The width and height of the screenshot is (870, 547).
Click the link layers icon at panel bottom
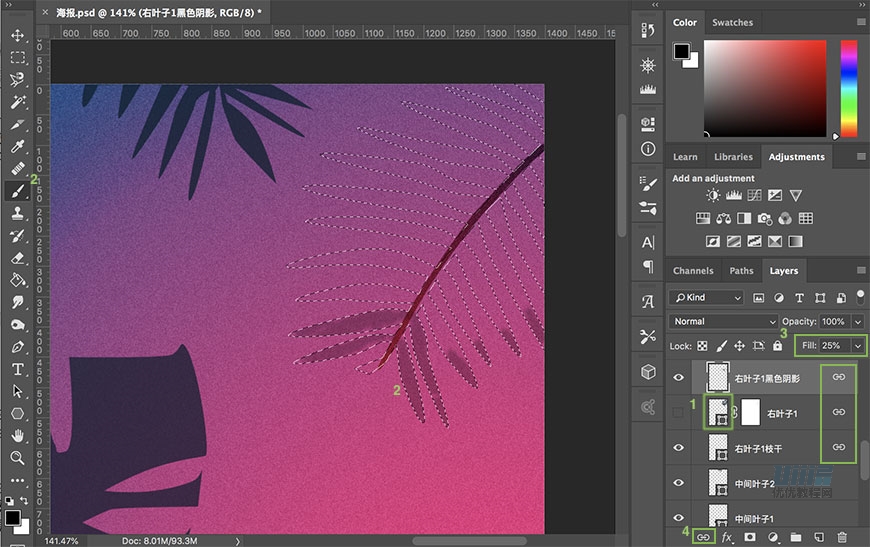pos(703,537)
